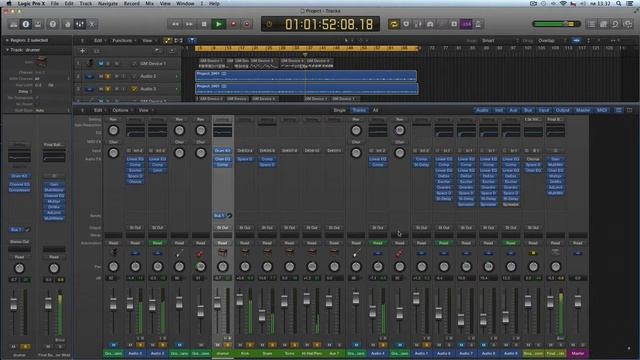Switch to narrow channel strips icon
This screenshot has width=640, height=360.
[619, 110]
